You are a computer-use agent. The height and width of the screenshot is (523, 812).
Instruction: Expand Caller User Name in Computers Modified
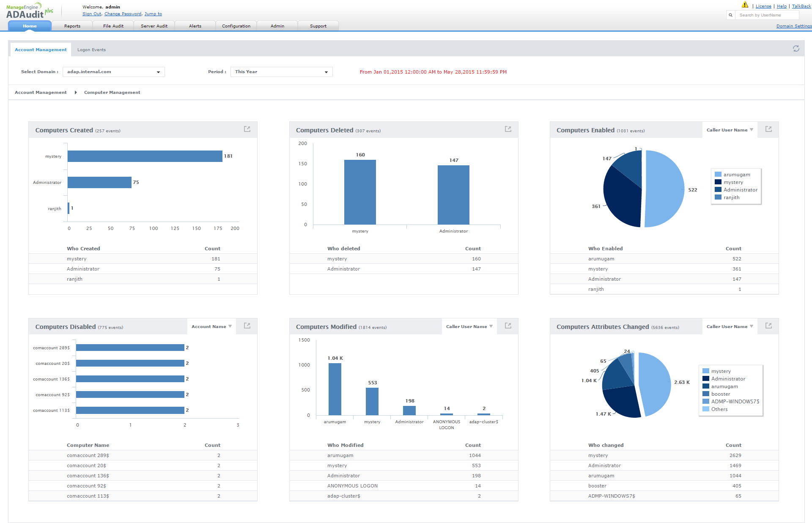[469, 326]
